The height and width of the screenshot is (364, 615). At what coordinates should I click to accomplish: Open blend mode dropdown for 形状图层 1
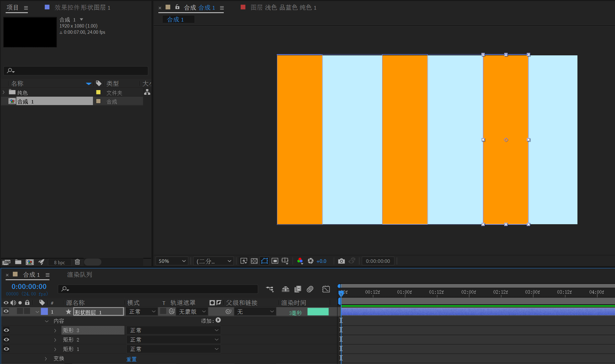[x=142, y=311]
